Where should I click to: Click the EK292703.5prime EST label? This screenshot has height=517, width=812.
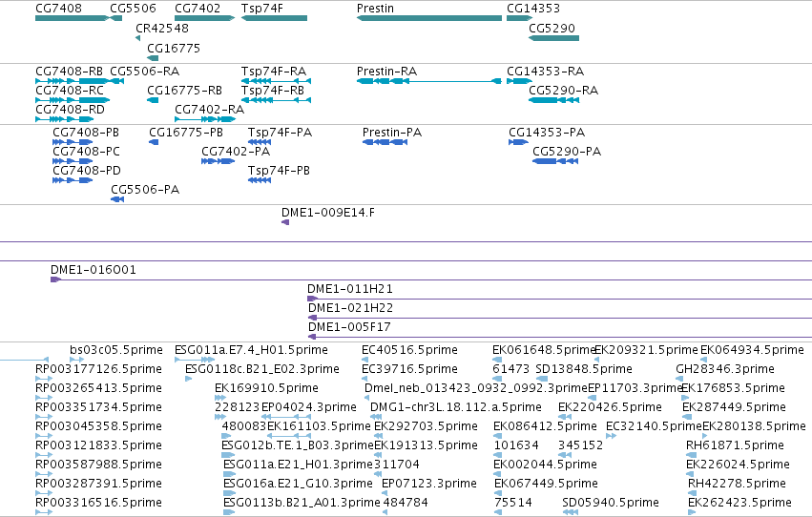coord(426,427)
